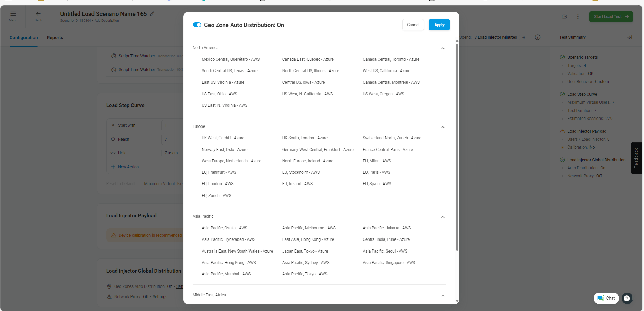This screenshot has height=311, width=644.
Task: Collapse the Test Summary panel arrow
Action: (629, 37)
